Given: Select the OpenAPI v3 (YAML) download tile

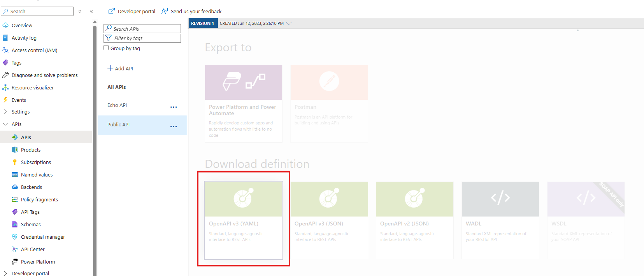Looking at the screenshot, I should click(x=244, y=220).
